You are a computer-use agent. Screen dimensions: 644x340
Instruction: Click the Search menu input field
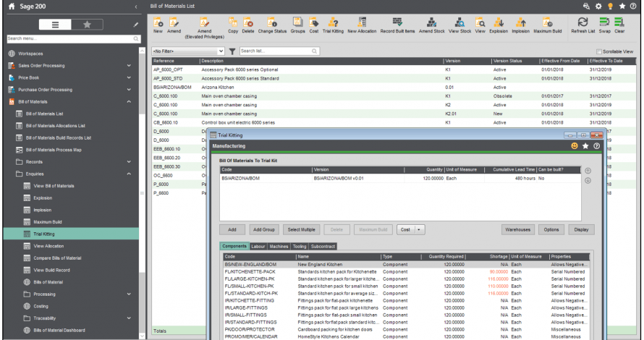(x=74, y=38)
